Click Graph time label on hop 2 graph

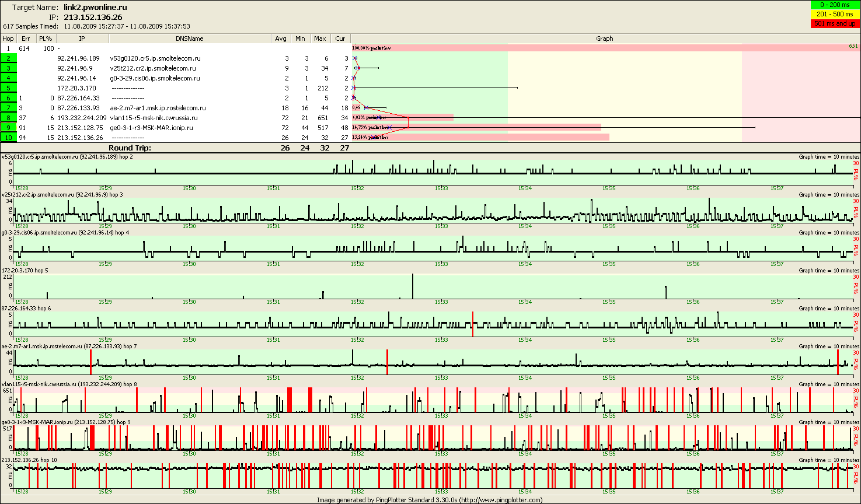(x=829, y=156)
